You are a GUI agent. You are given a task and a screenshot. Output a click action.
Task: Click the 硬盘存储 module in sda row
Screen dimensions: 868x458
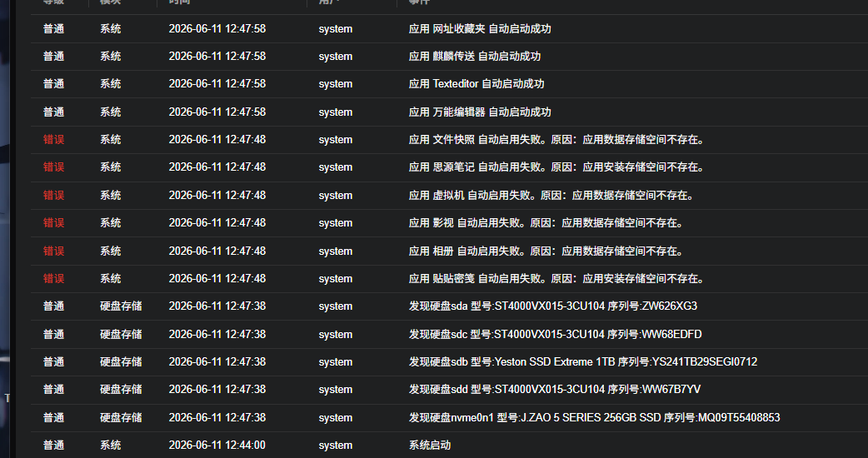(121, 306)
